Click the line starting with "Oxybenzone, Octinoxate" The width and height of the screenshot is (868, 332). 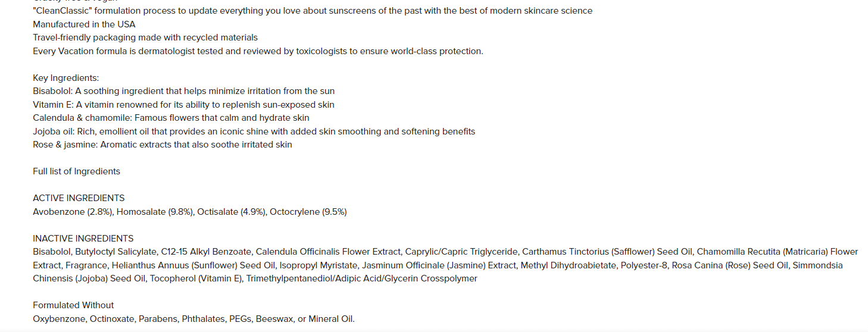coord(193,319)
